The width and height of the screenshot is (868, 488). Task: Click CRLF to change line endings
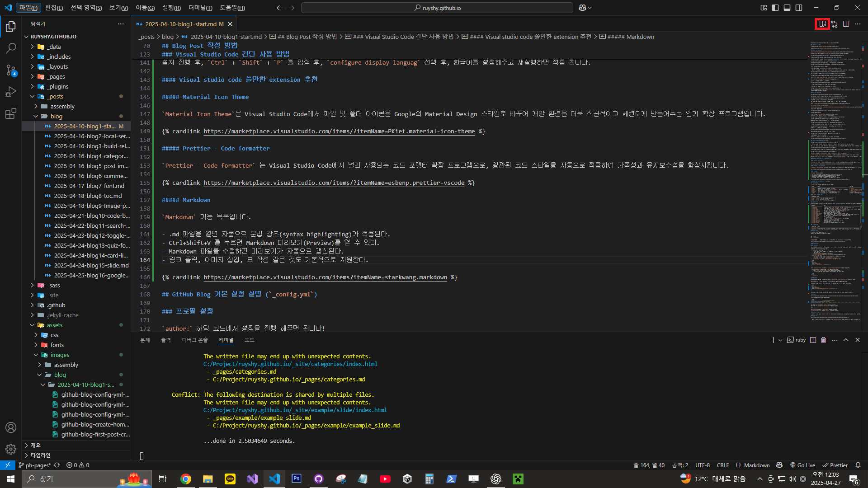coord(723,465)
